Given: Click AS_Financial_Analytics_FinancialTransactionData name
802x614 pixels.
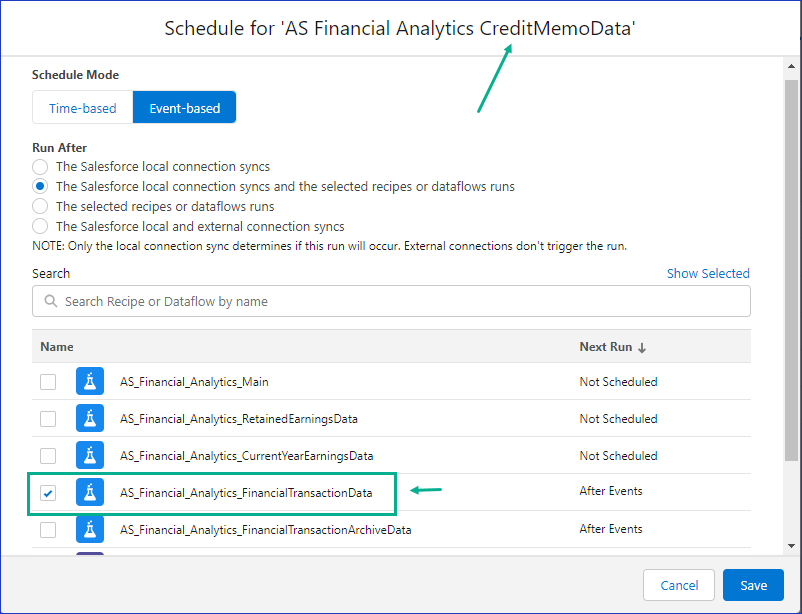Looking at the screenshot, I should click(246, 493).
